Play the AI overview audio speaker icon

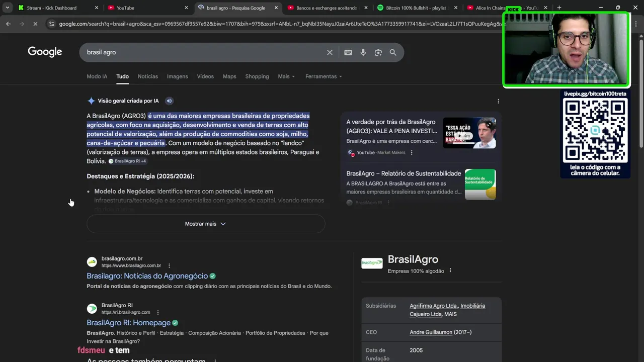click(169, 101)
